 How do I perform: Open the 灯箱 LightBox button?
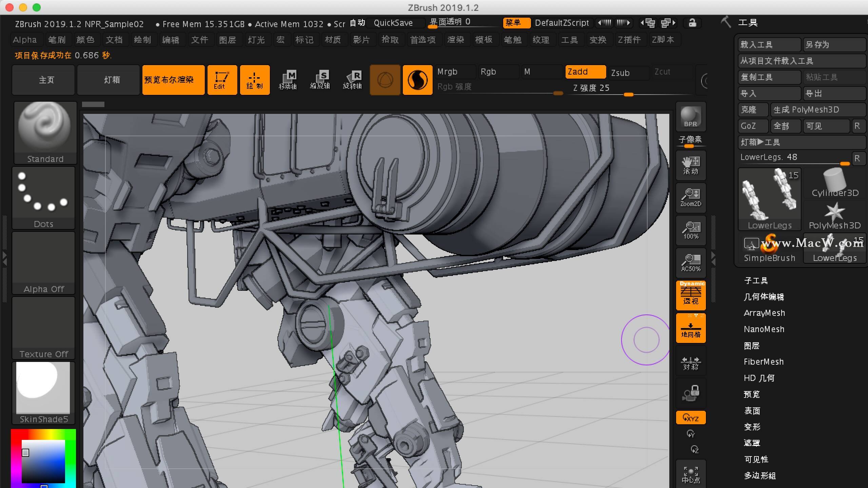[108, 80]
